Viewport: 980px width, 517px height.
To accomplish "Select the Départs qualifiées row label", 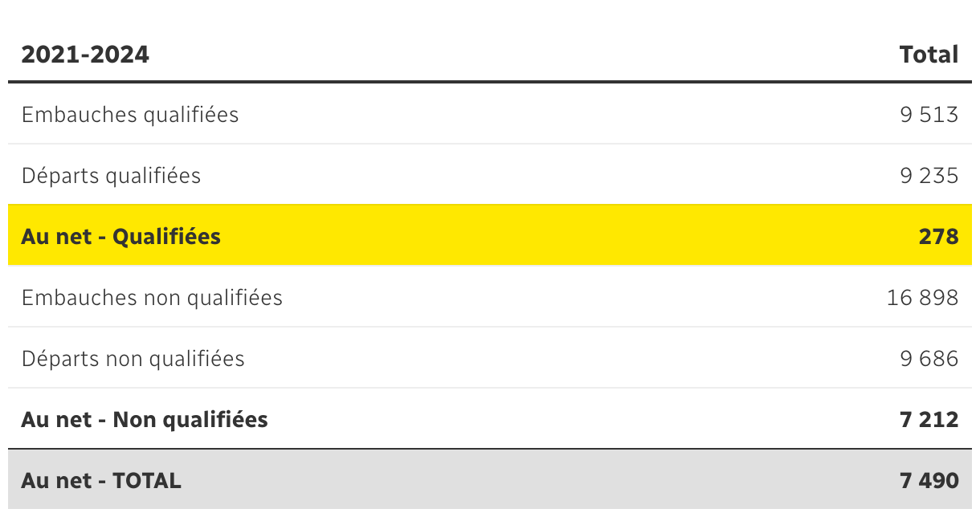I will coord(111,176).
